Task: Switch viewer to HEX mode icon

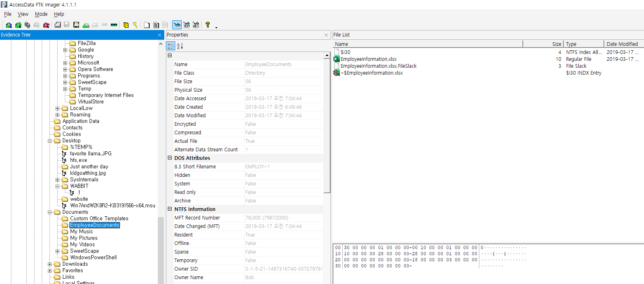Action: 196,25
